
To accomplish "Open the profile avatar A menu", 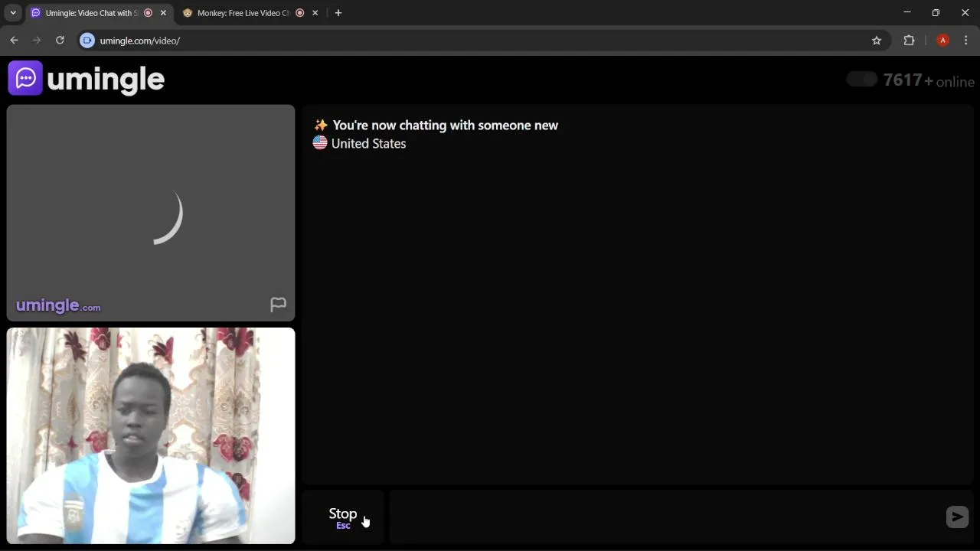I will 943,41.
